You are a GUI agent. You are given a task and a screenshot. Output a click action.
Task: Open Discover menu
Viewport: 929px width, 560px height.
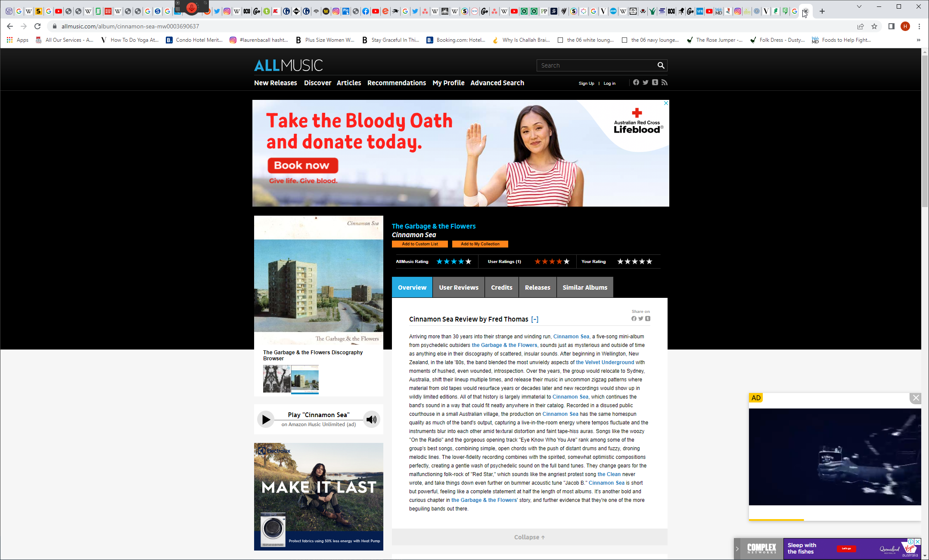click(317, 83)
